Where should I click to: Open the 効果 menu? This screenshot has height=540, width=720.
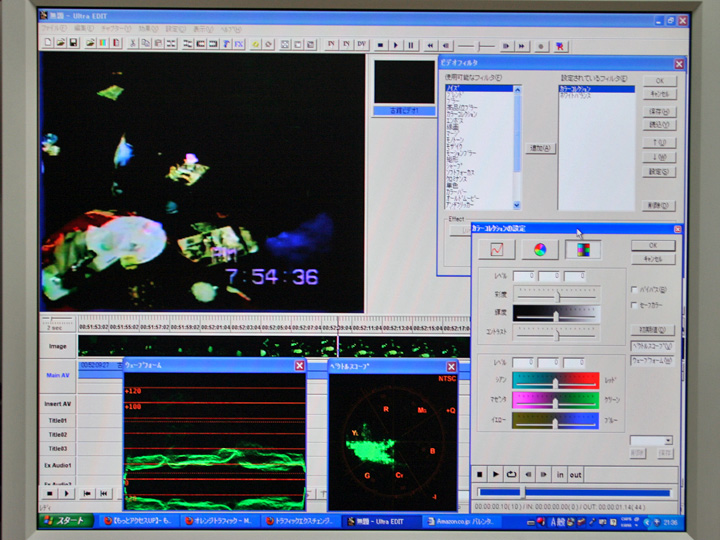coord(148,28)
